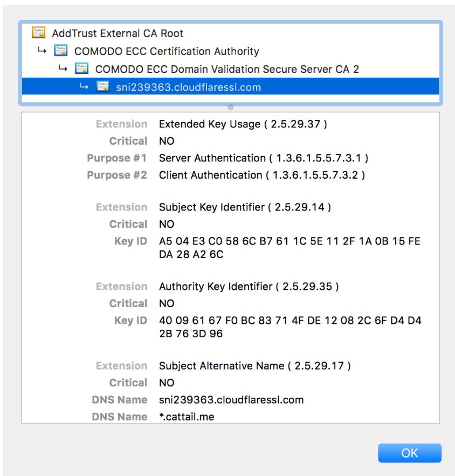Click the arrow beside Domain Validation Secure Server CA

63,69
